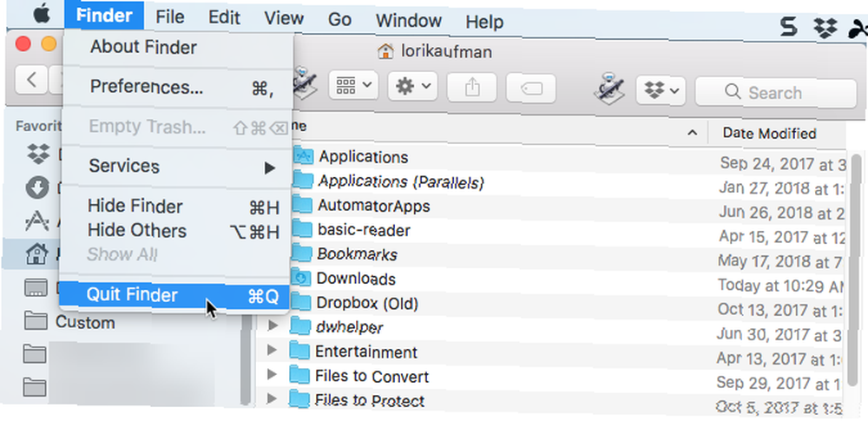Click the Sep 24, 2017 date cell
Image resolution: width=868 pixels, height=421 pixels.
click(782, 164)
